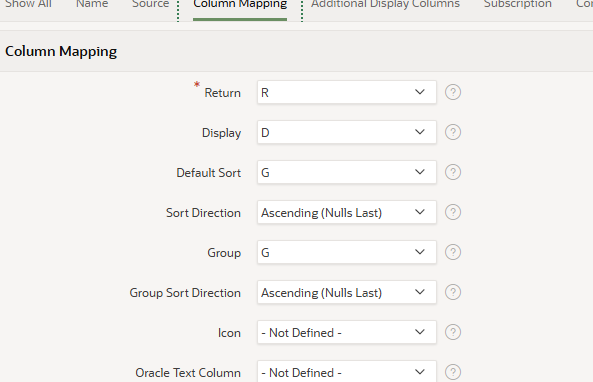Open help for the Sort Direction field
The image size is (593, 382).
tap(453, 212)
